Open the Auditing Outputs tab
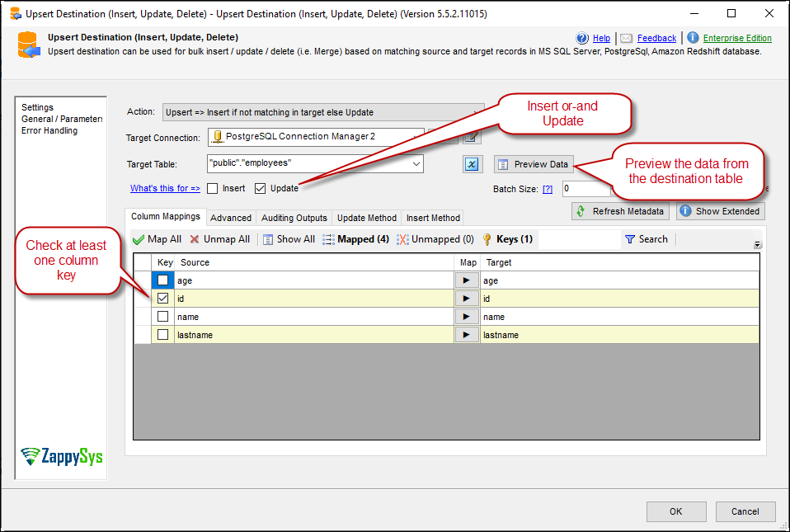The image size is (790, 532). (294, 218)
